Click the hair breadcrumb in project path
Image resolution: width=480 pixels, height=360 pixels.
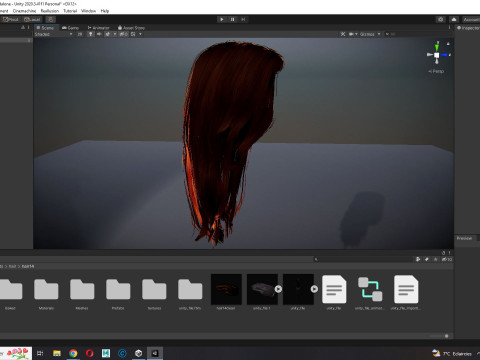point(12,266)
